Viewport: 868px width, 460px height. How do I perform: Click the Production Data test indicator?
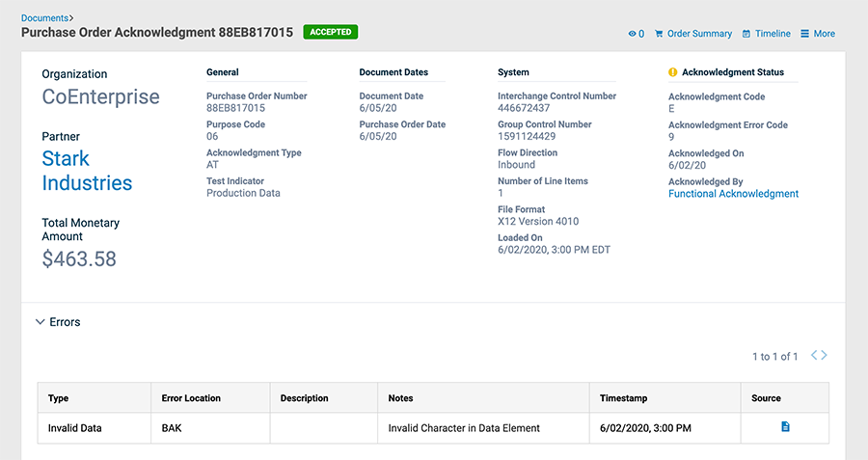243,193
